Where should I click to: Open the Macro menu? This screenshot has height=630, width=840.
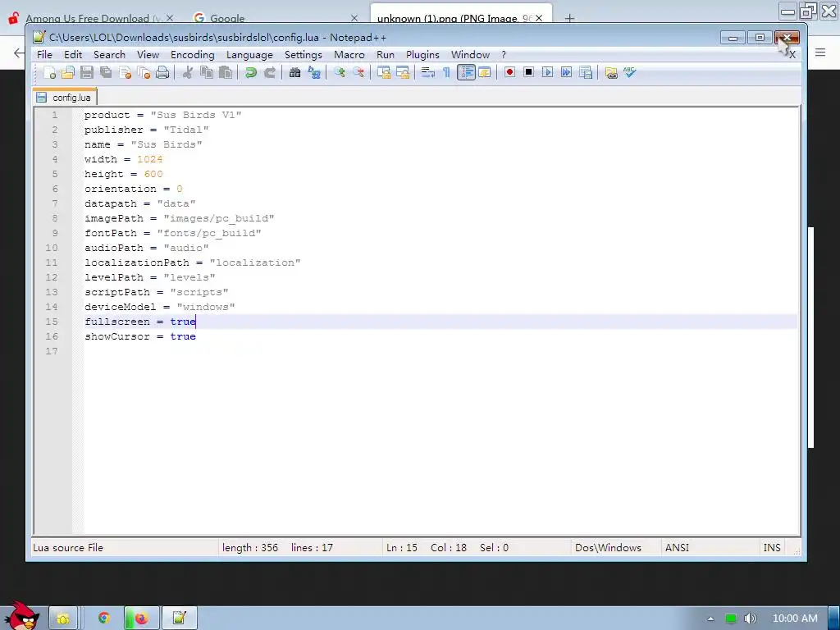point(349,55)
